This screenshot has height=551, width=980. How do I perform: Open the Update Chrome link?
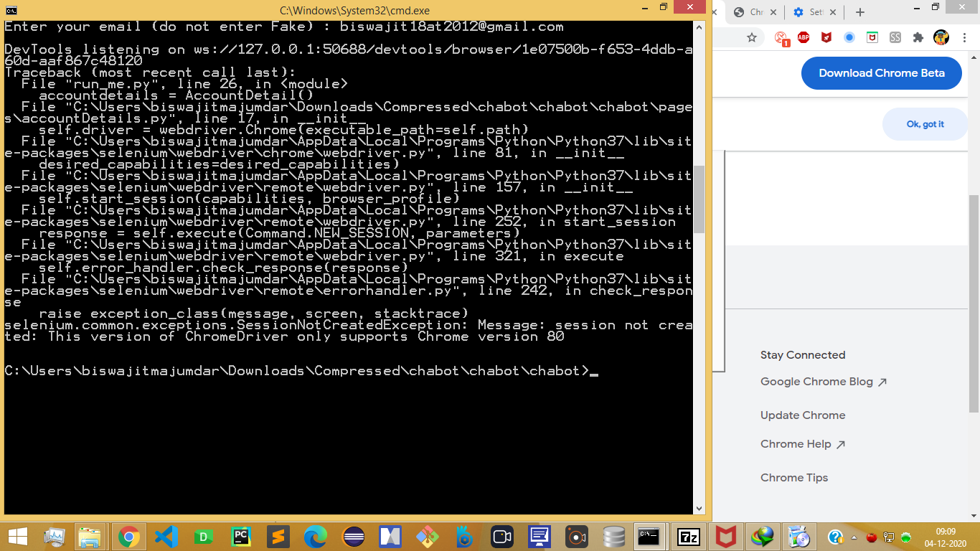pos(803,415)
